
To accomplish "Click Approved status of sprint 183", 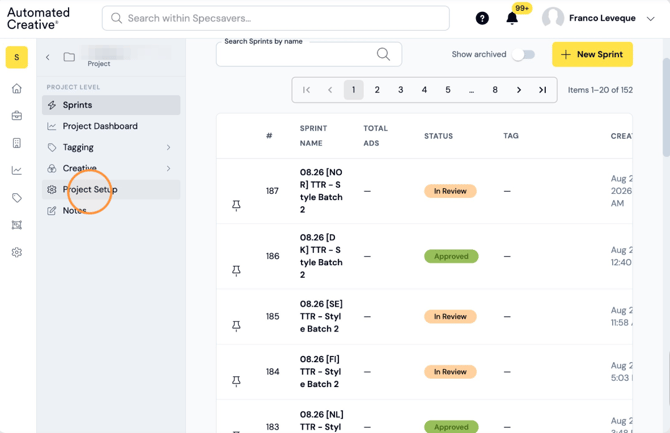I will (451, 427).
